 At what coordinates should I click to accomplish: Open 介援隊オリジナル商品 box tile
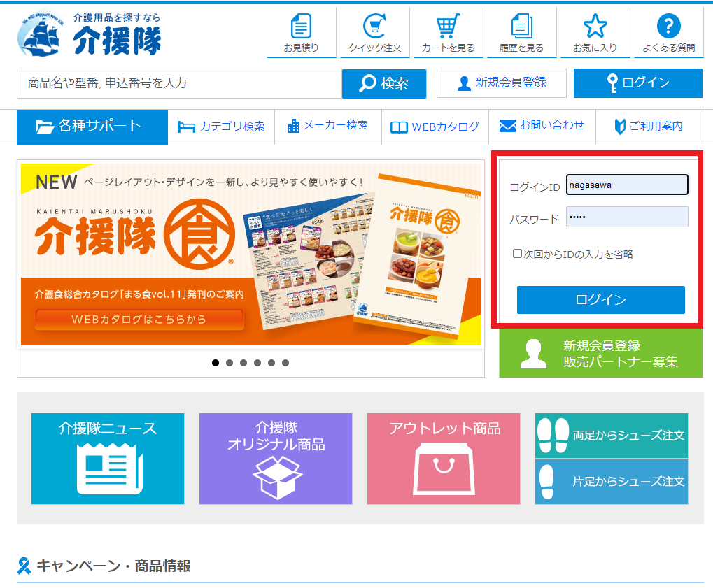point(276,458)
